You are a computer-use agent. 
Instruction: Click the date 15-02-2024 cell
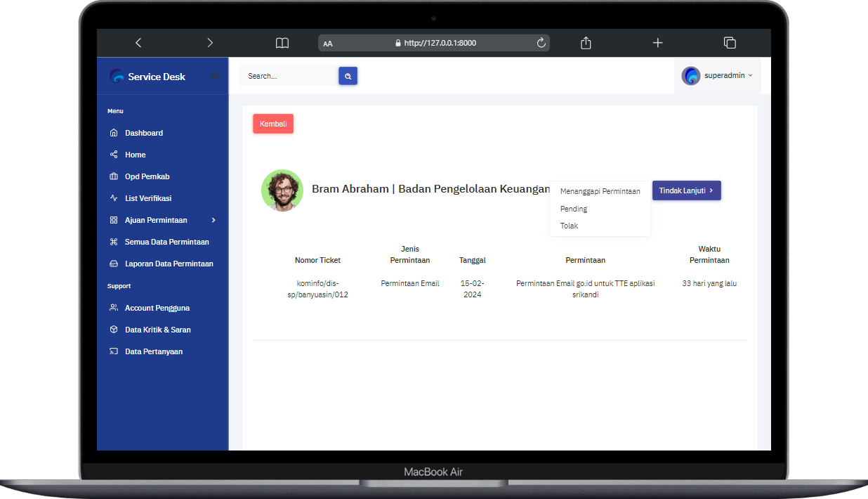473,289
